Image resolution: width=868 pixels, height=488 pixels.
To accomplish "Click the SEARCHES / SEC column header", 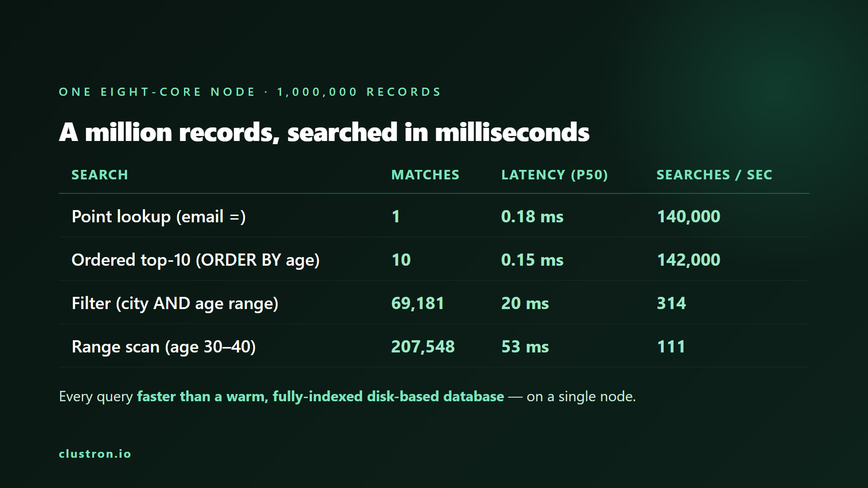I will coord(714,175).
